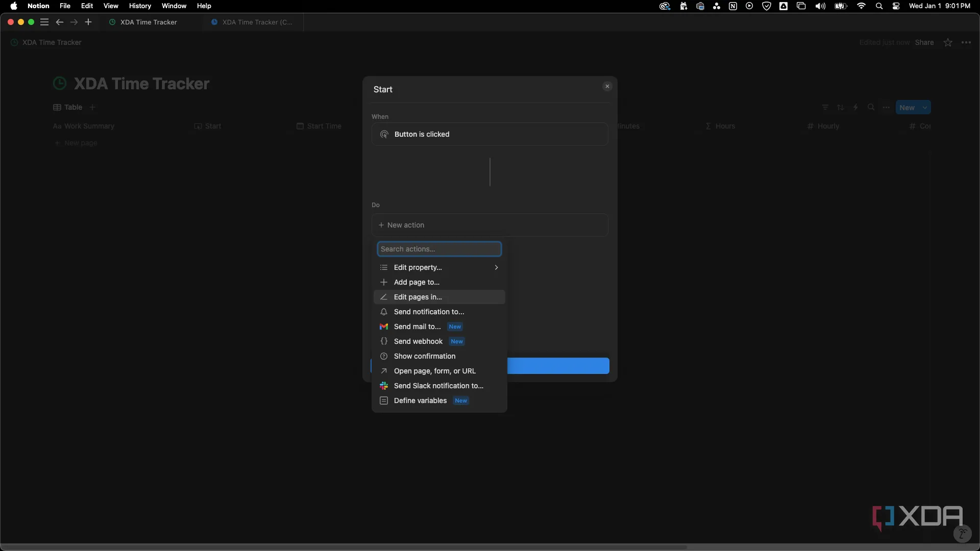Switch to the XDA Time Tracker (C... tab

tap(253, 22)
